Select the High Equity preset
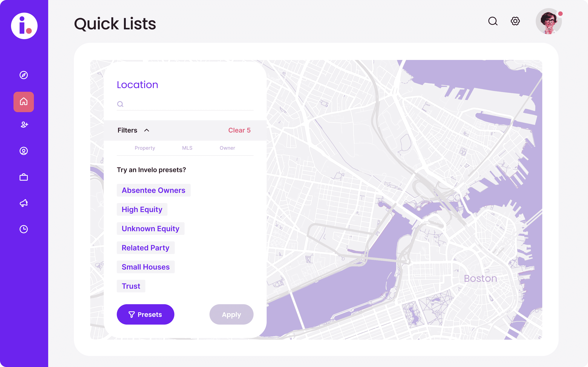 tap(142, 209)
